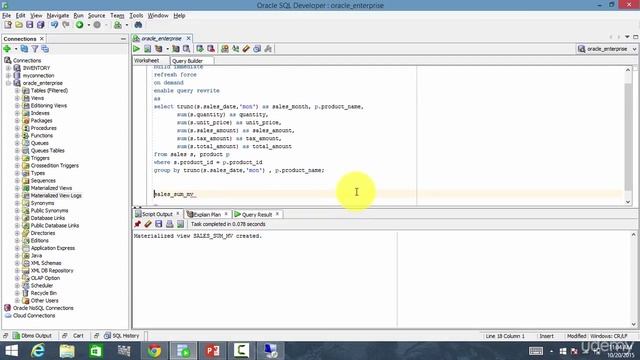Switch to the Query Builder tab
Image resolution: width=640 pixels, height=360 pixels.
click(187, 61)
